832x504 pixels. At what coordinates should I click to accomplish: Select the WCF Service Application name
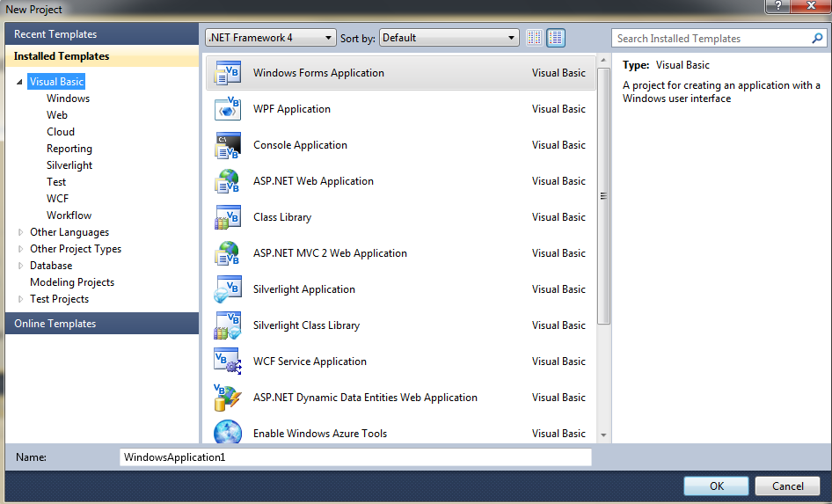click(x=310, y=362)
